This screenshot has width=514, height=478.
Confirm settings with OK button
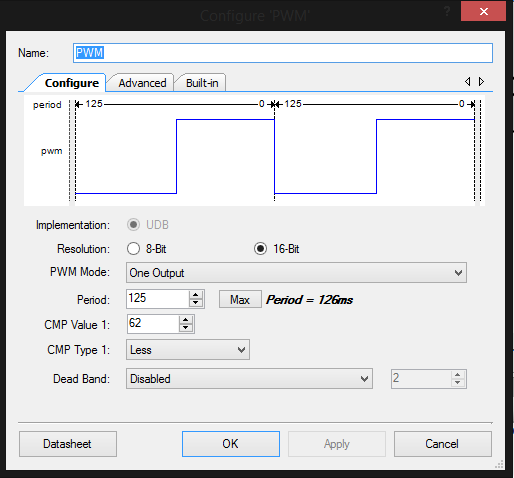[231, 444]
